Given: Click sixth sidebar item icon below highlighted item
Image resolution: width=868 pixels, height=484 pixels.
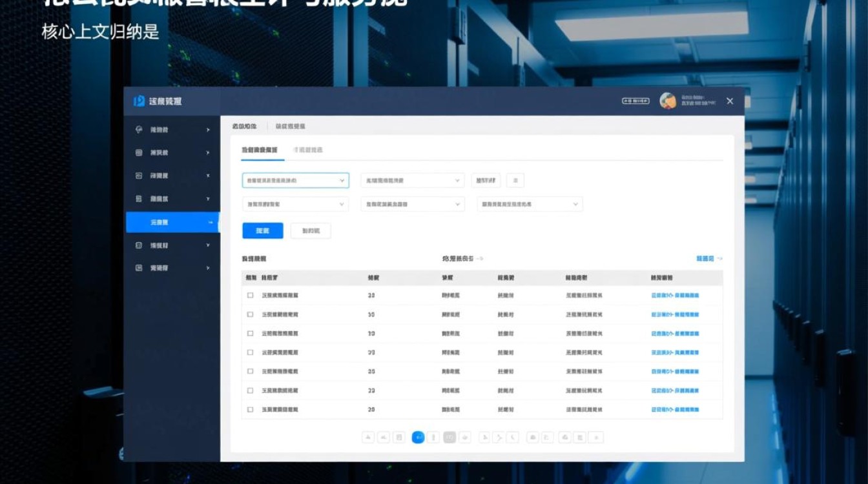Looking at the screenshot, I should pyautogui.click(x=139, y=245).
